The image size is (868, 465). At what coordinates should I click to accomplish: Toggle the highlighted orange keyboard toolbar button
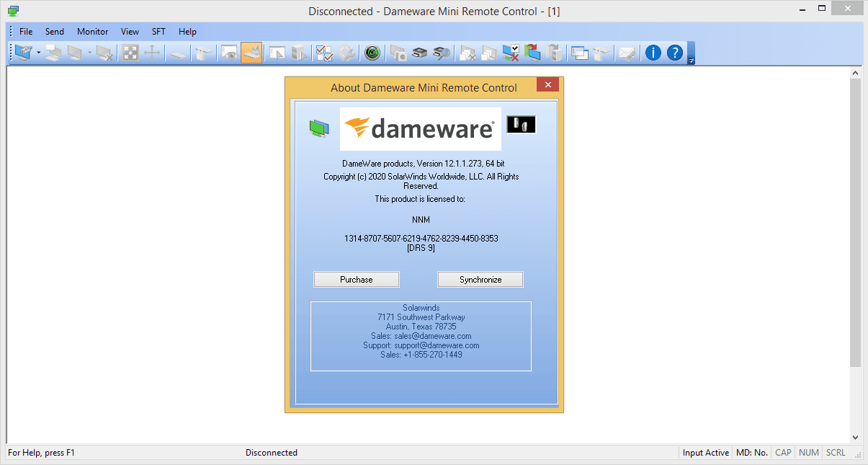coord(251,53)
